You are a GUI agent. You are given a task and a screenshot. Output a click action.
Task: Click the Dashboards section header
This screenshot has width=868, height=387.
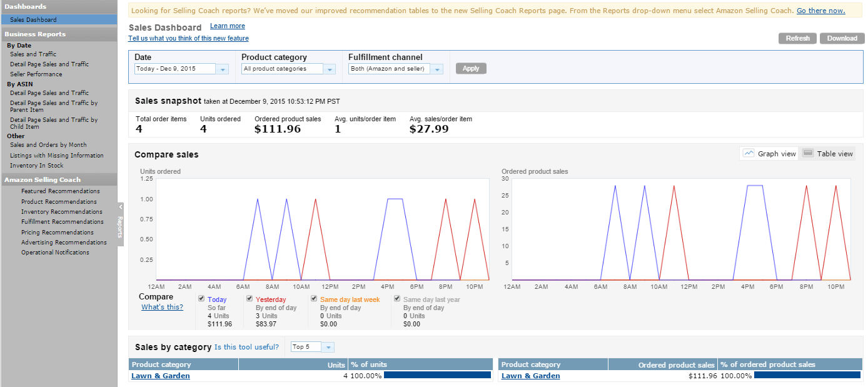coord(59,6)
